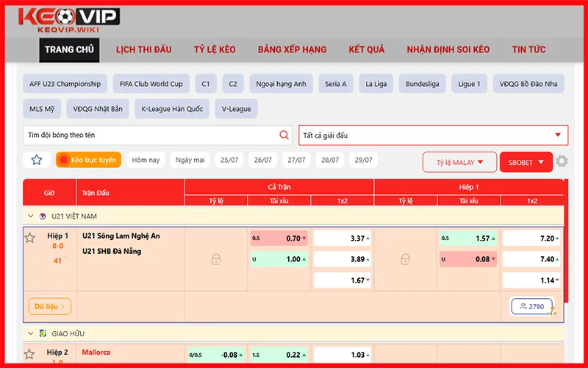Click the team name search field
Image resolution: width=588 pixels, height=368 pixels.
point(151,135)
